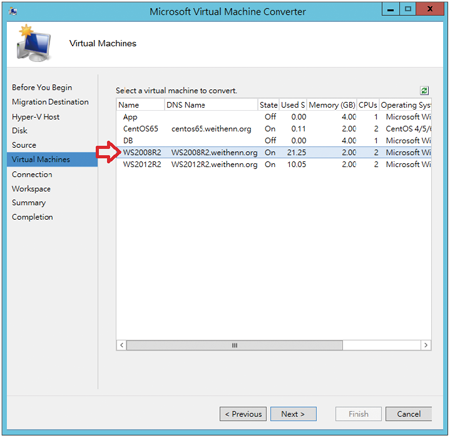Click the app icon in the title bar
The width and height of the screenshot is (450, 438).
click(x=13, y=11)
